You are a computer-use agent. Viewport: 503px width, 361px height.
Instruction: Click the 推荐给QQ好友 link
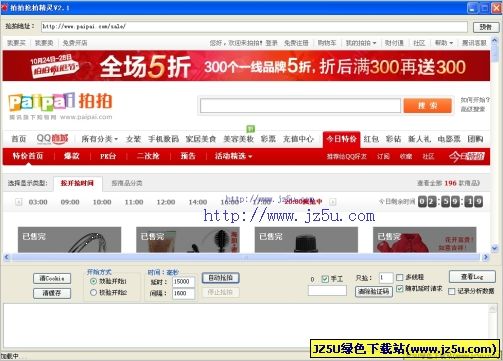[346, 156]
